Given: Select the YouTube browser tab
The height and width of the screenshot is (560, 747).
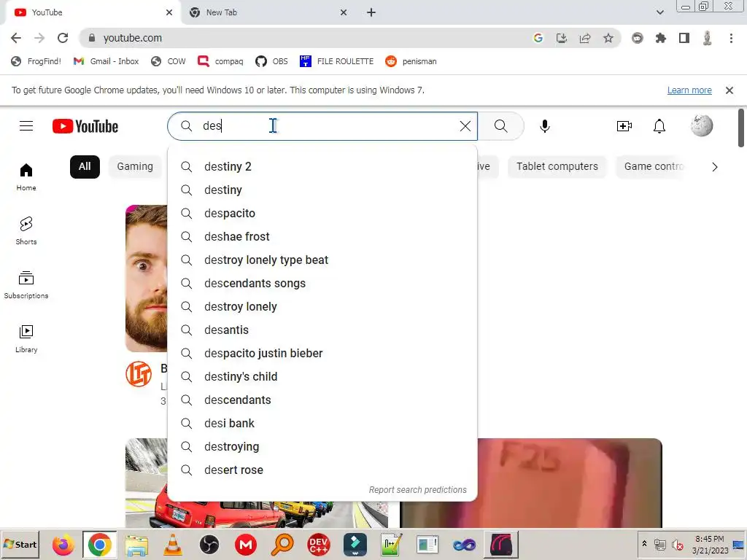Looking at the screenshot, I should pyautogui.click(x=93, y=12).
